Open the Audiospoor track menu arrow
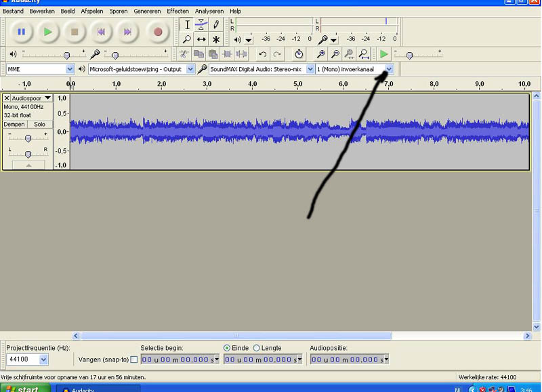Viewport: 542px width, 392px height. coord(47,98)
